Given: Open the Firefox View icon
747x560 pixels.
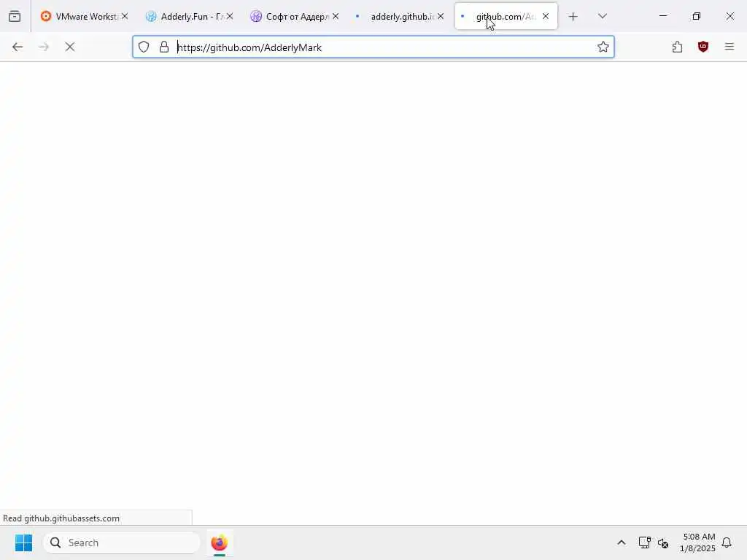Looking at the screenshot, I should click(15, 16).
